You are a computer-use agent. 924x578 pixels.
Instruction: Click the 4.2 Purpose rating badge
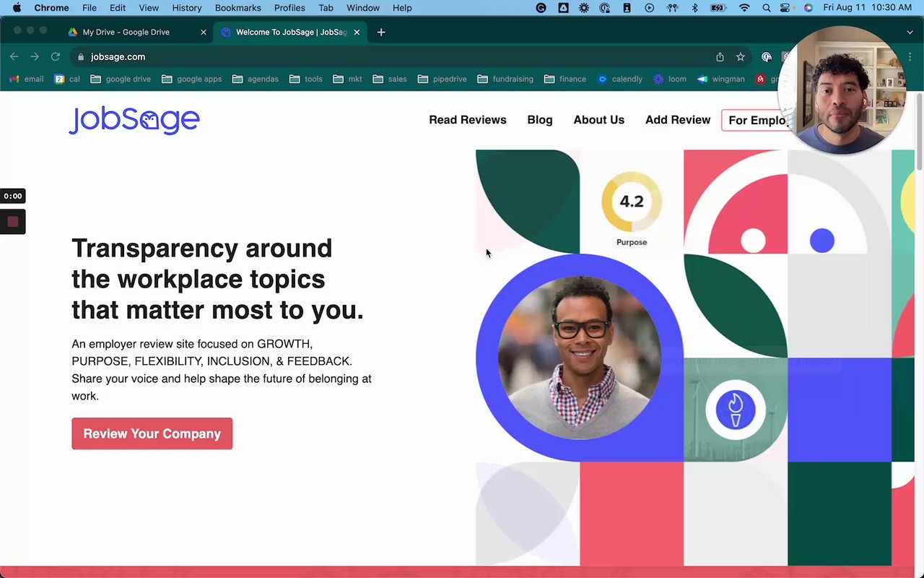(x=632, y=209)
